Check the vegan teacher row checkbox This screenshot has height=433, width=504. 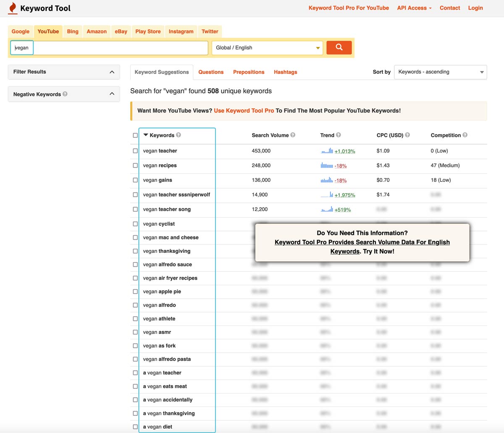click(135, 151)
